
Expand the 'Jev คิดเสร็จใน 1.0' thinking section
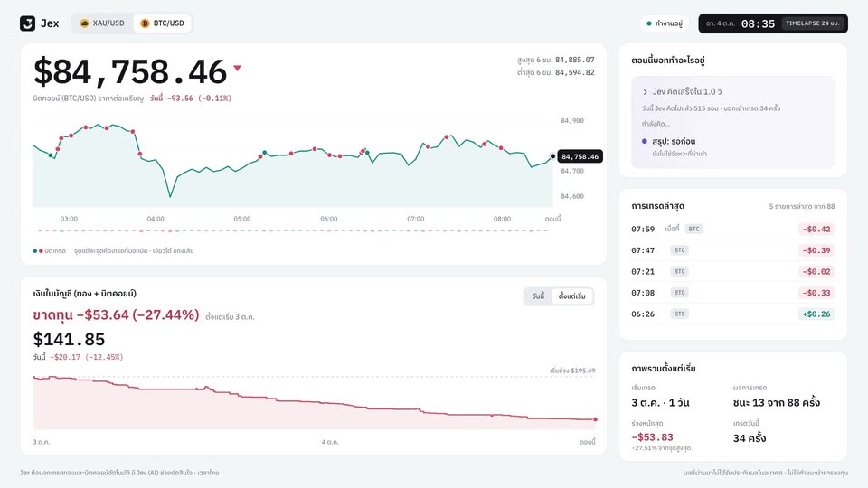pyautogui.click(x=682, y=91)
